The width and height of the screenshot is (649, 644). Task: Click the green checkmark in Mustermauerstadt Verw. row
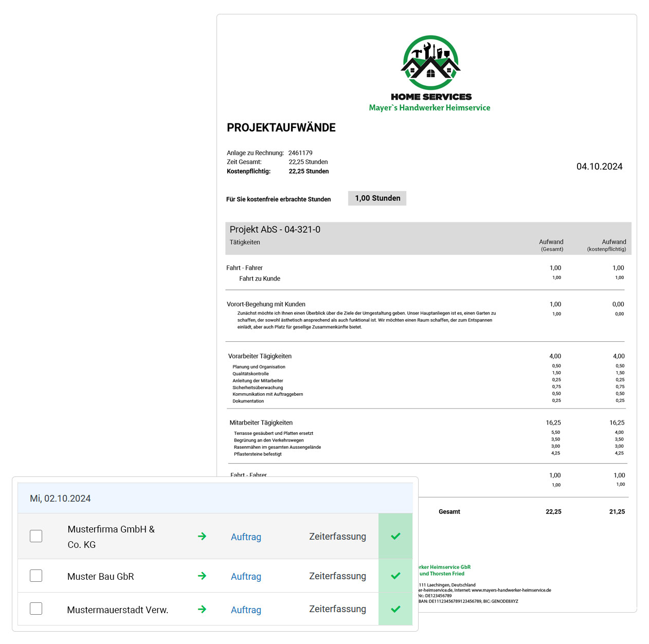tap(395, 609)
